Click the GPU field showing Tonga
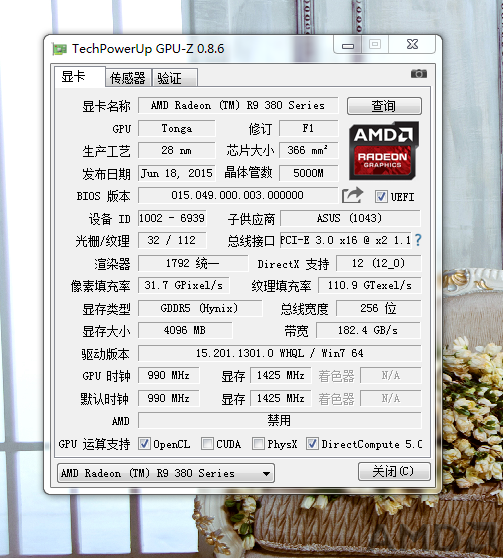Viewport: 503px width, 558px height. click(177, 128)
